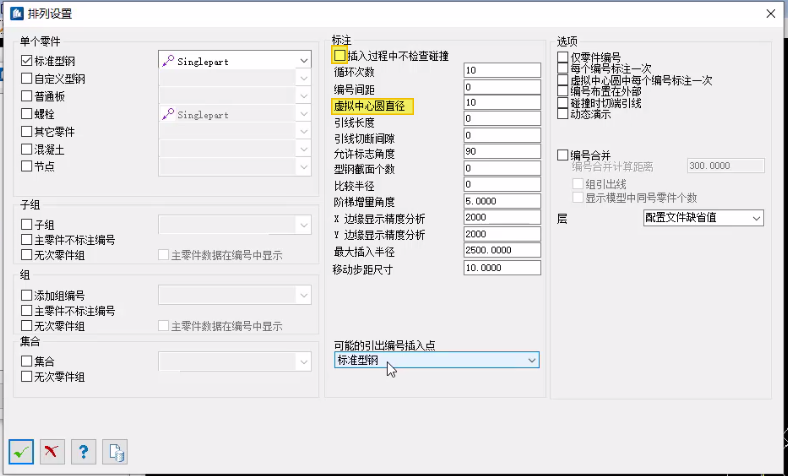
Task: Click the 虚拟中心圆直径 value field
Action: point(502,103)
